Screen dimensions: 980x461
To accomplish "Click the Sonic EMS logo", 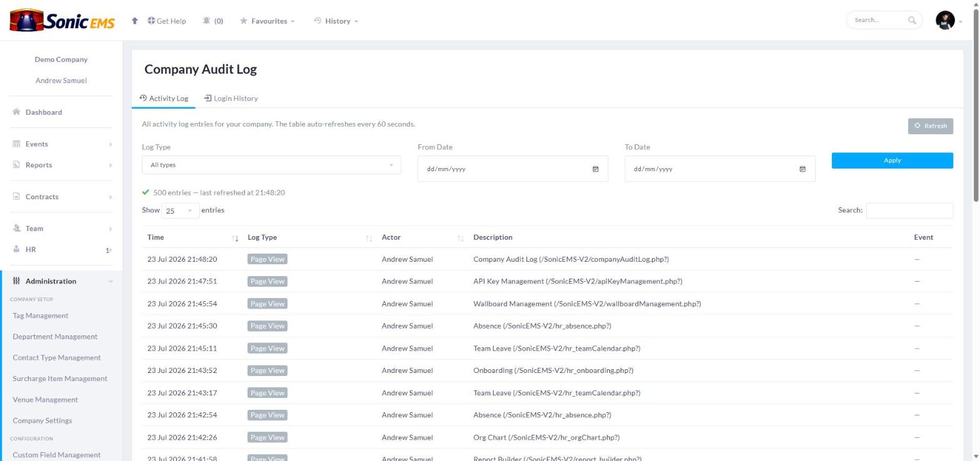I will pyautogui.click(x=62, y=21).
